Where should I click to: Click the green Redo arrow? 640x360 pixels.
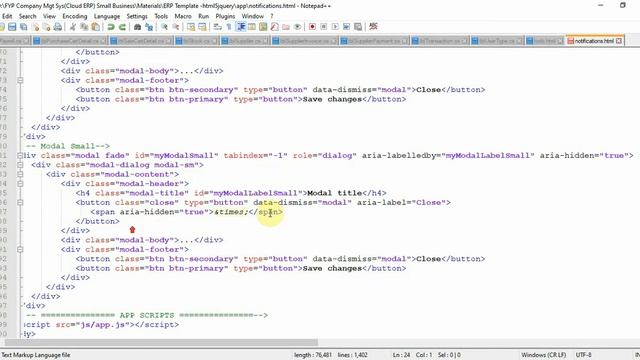tap(122, 27)
